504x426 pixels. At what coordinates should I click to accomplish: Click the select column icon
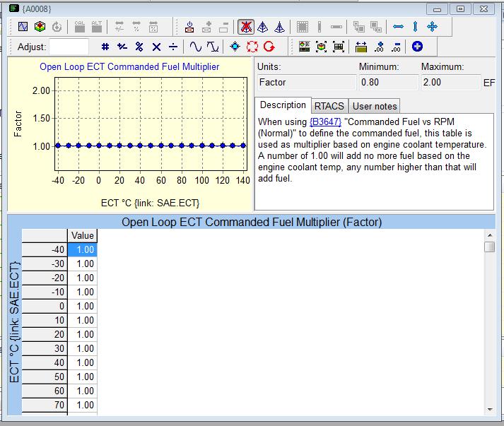(x=320, y=27)
